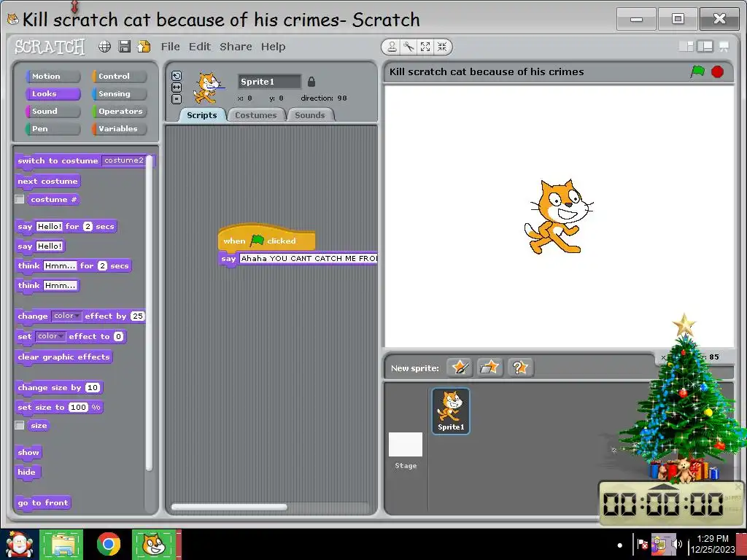Select the Motion block category
Image resolution: width=747 pixels, height=560 pixels.
coord(53,76)
